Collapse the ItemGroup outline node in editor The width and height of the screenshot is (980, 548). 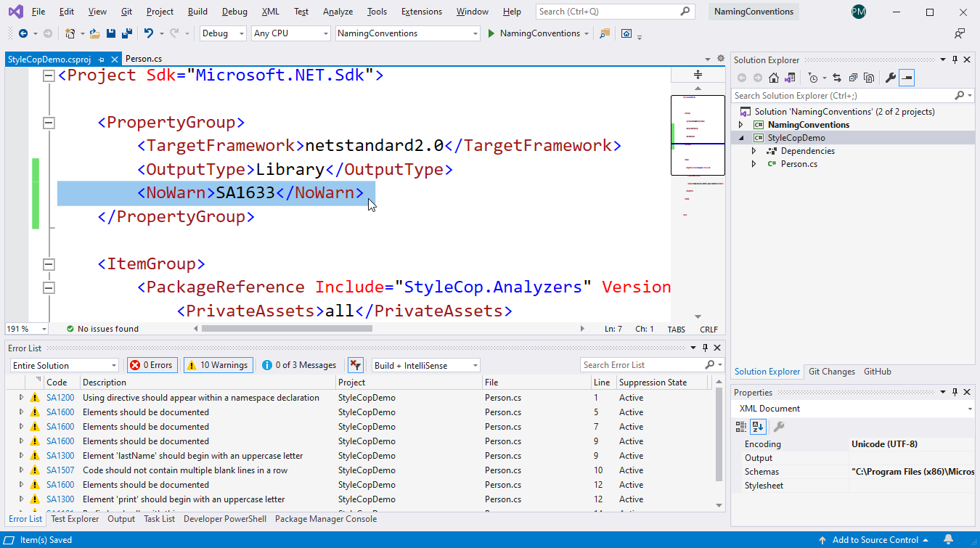click(x=49, y=264)
